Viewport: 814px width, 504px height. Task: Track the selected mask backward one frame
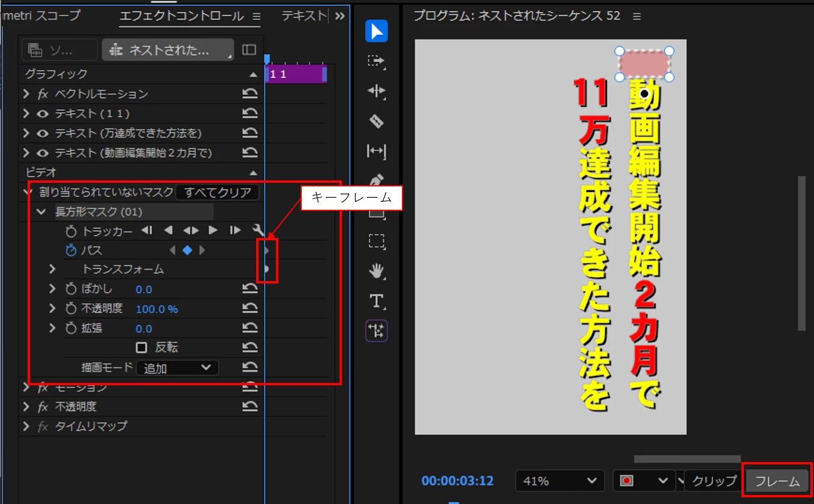147,231
